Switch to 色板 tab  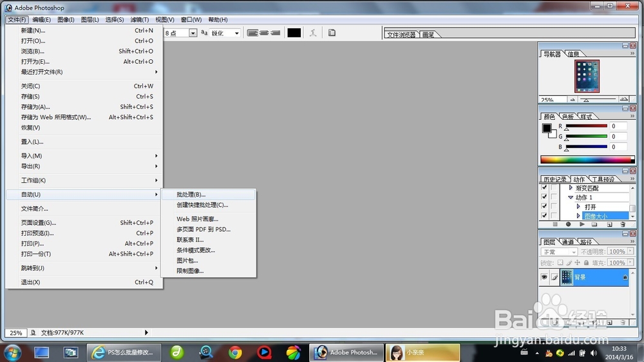[567, 117]
